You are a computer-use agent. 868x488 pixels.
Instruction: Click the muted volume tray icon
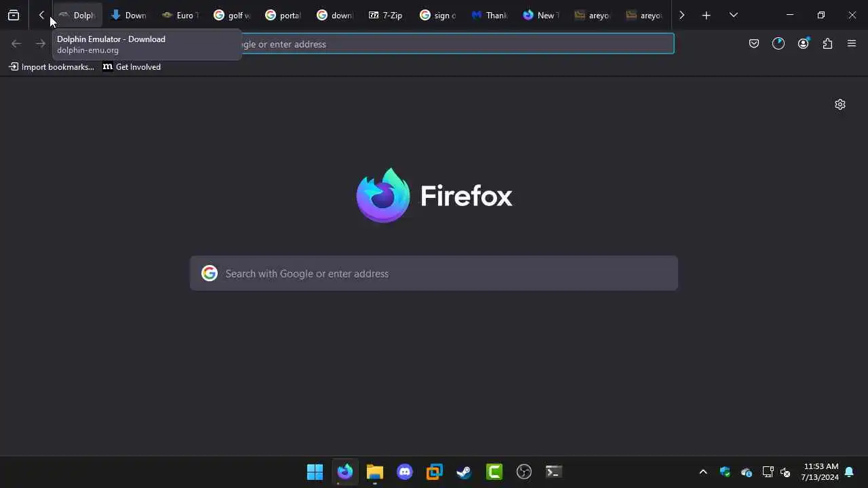tap(785, 472)
